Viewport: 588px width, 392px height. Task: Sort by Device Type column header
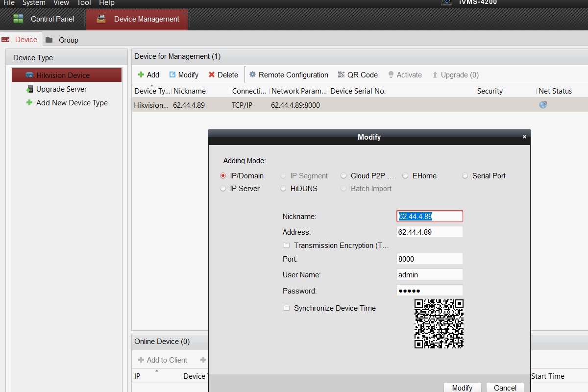tap(152, 91)
